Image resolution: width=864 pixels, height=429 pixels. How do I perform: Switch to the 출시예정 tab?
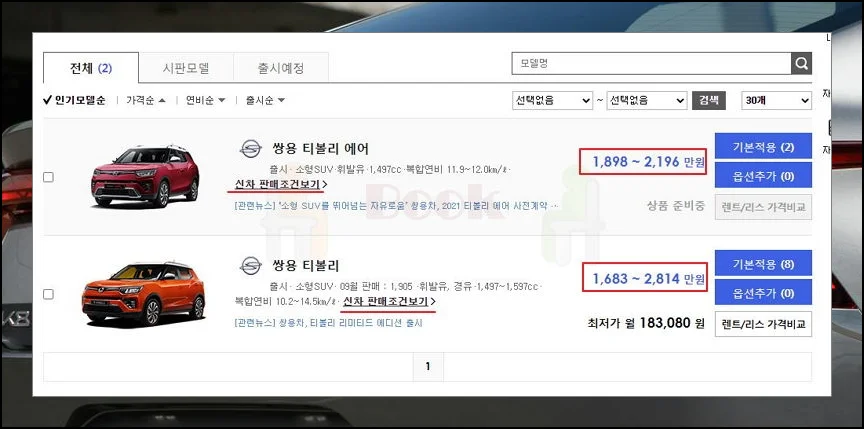[x=281, y=68]
